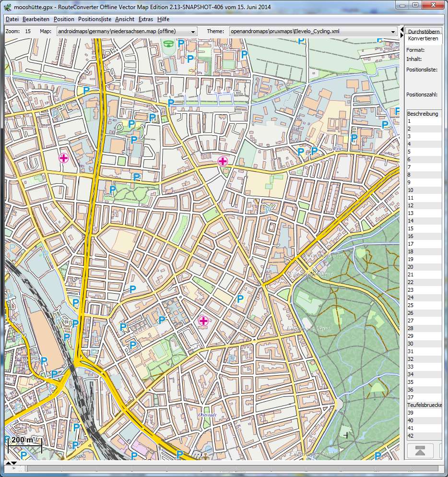This screenshot has width=448, height=477.
Task: Click the hospital icon near the Oststadt area
Action: 203,321
